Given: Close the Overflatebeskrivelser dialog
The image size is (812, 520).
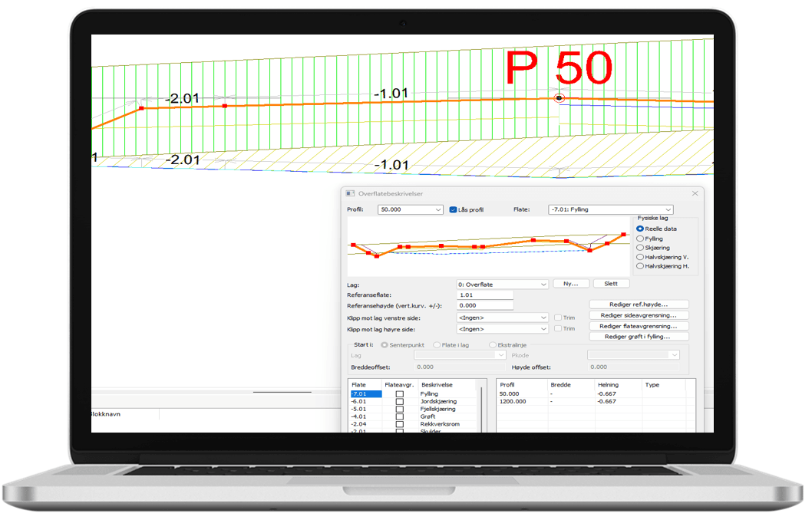Looking at the screenshot, I should pyautogui.click(x=695, y=194).
